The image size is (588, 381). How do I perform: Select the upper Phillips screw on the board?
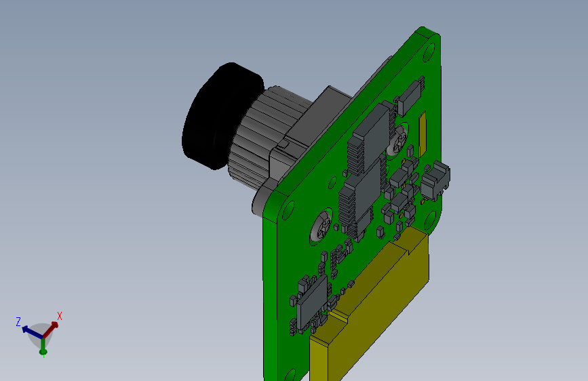click(x=398, y=140)
